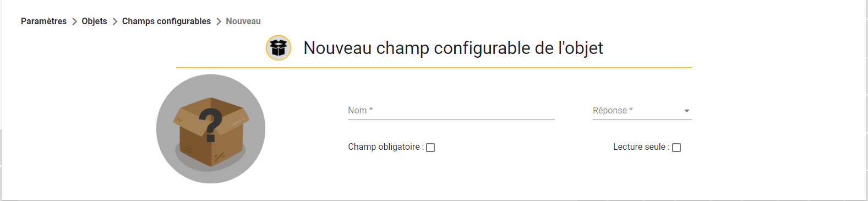868x201 pixels.
Task: Go to Paramètres breadcrumb
Action: pyautogui.click(x=43, y=21)
